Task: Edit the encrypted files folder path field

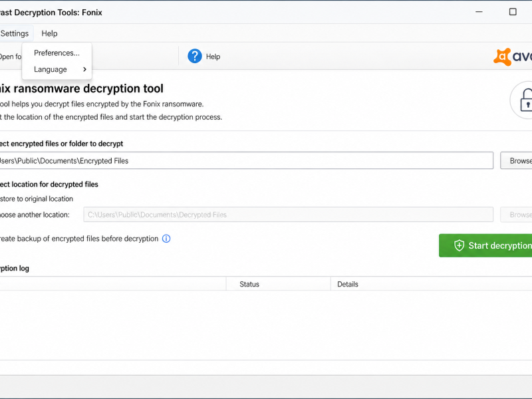Action: (246, 160)
